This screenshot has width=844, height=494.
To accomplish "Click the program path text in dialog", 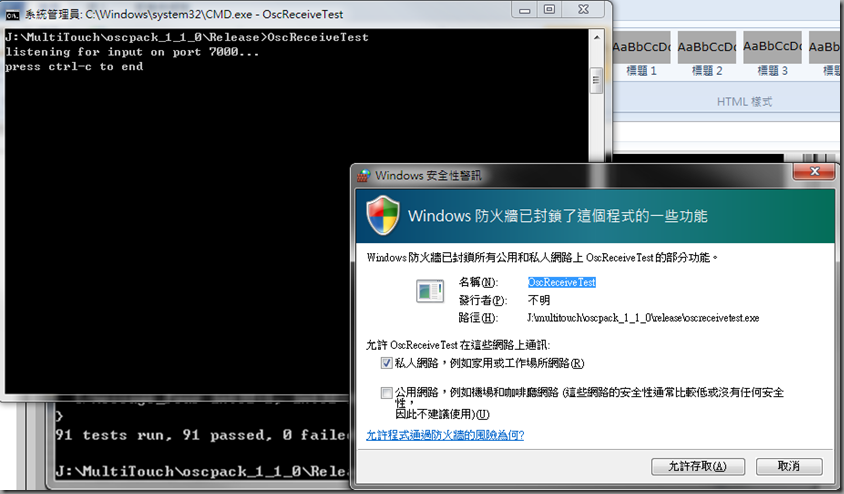I will (x=643, y=318).
